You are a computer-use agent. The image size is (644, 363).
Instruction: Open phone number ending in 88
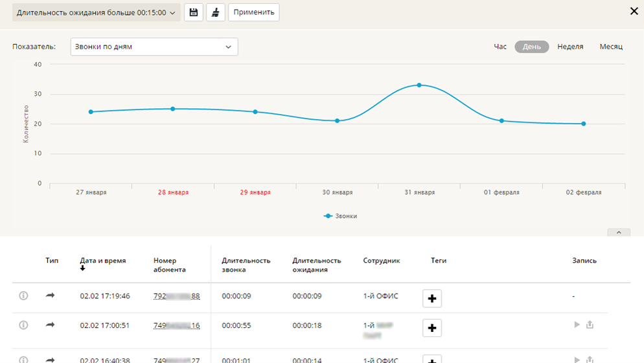tap(176, 296)
